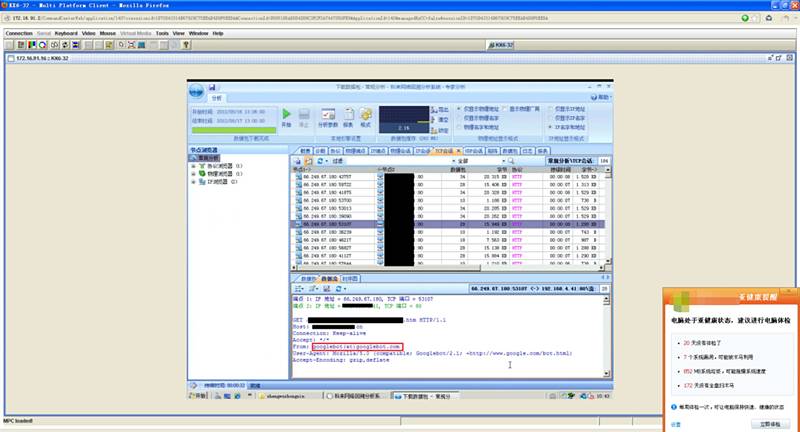
Task: Click refresh icon on data stream pane toolbar
Action: click(x=338, y=289)
